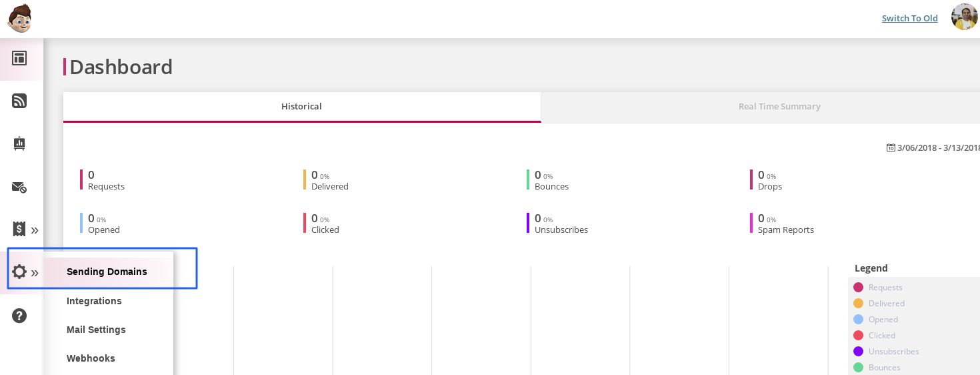Toggle Opened series in legend

(x=876, y=320)
